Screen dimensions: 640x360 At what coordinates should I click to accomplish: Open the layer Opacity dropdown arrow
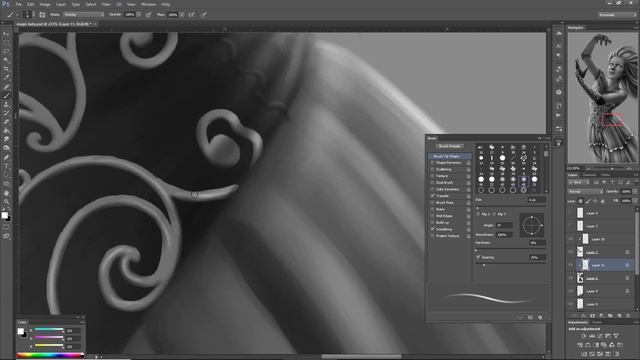[x=635, y=191]
